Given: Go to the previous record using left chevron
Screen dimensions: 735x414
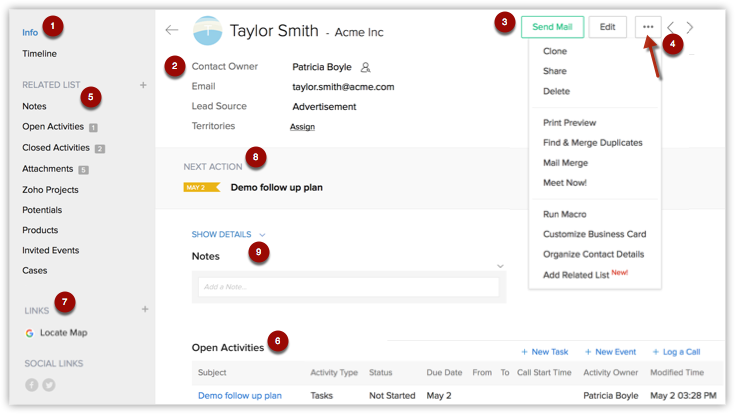Looking at the screenshot, I should click(671, 27).
